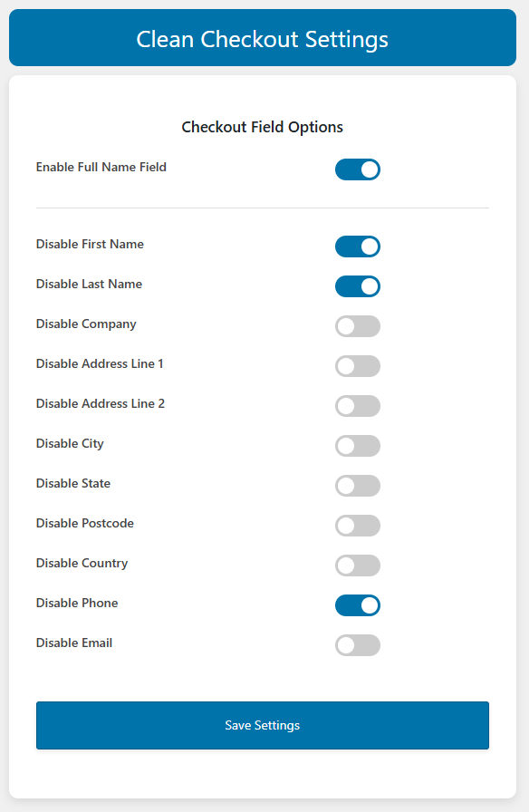Select the Checkout Field Options heading

[x=262, y=127]
